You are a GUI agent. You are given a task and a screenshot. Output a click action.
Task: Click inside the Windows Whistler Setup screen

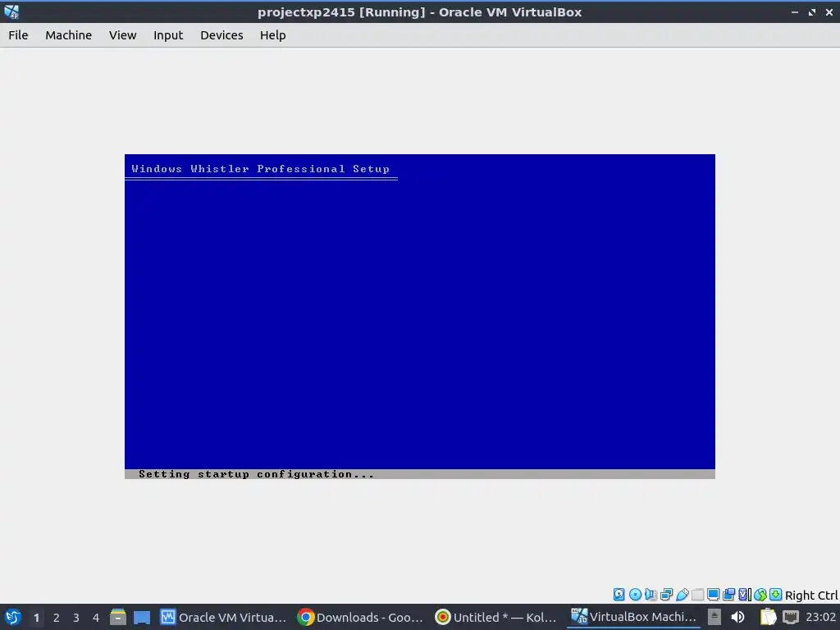419,316
